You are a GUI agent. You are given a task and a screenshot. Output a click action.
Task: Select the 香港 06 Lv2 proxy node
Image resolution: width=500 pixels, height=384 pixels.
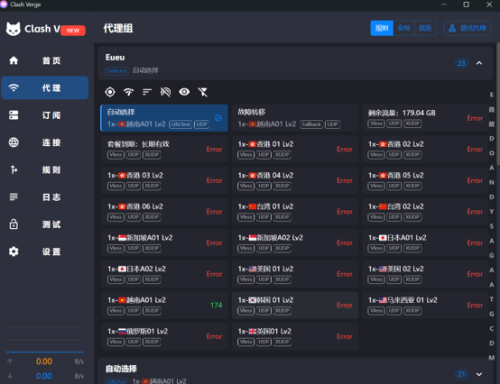coord(165,211)
